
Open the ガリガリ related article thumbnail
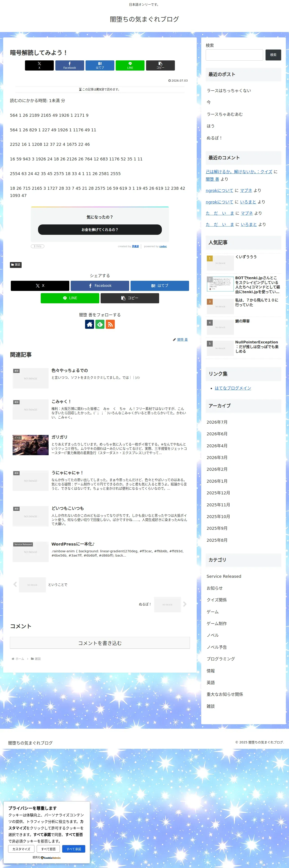(x=31, y=445)
